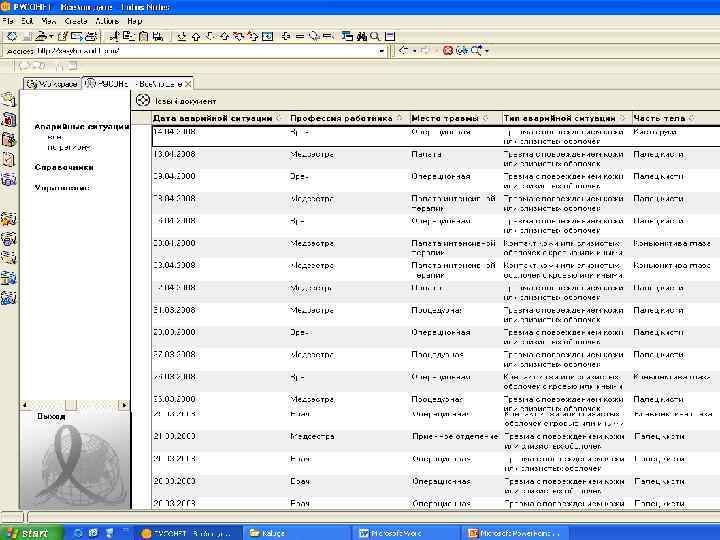
Task: Click the paste clipboard icon in toolbar
Action: click(x=144, y=36)
